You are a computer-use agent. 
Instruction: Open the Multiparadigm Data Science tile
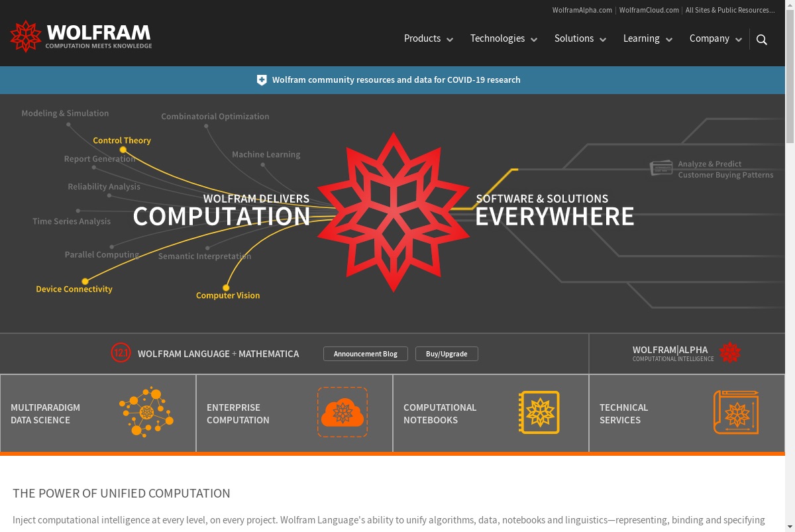click(x=98, y=413)
